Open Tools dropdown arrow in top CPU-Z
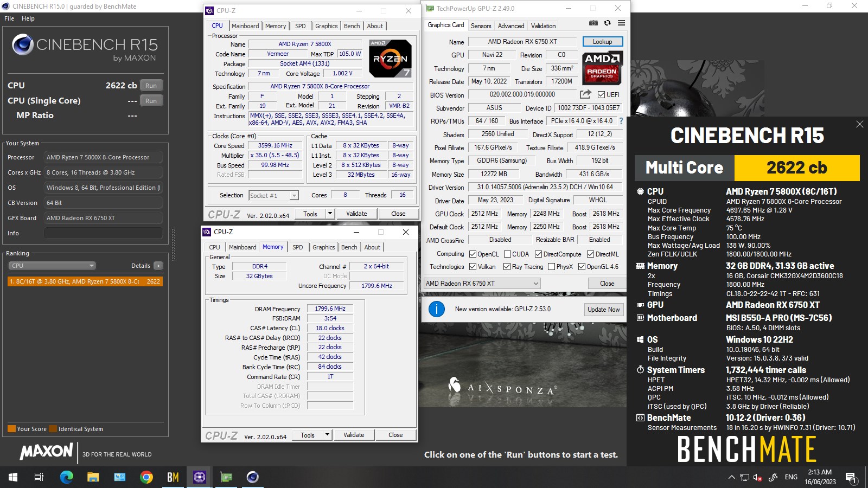 pos(329,214)
